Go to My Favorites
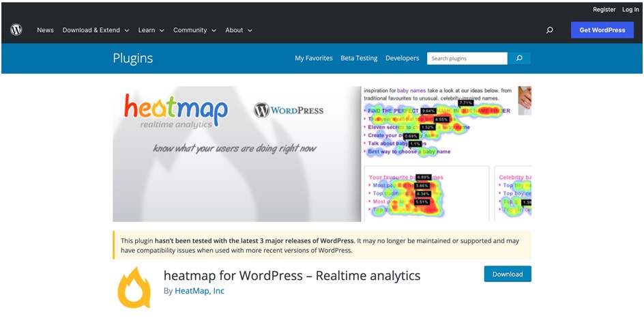Screen dimensions: 644x321 point(314,58)
